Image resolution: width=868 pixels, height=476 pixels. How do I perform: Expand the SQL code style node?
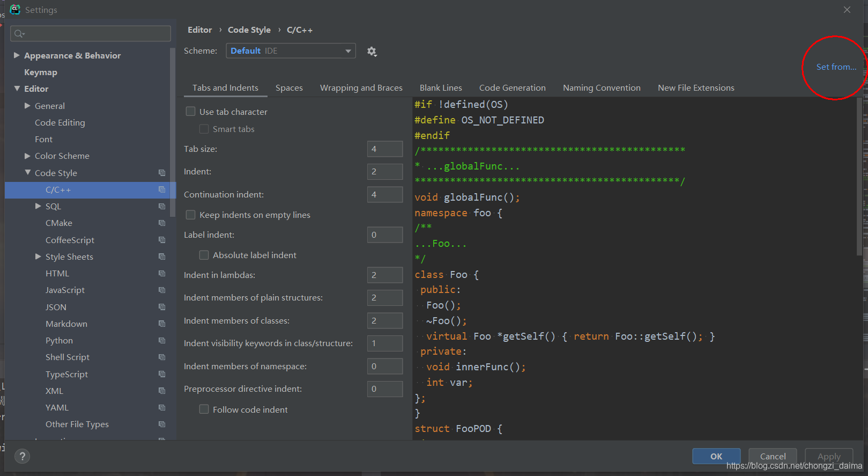pos(38,206)
